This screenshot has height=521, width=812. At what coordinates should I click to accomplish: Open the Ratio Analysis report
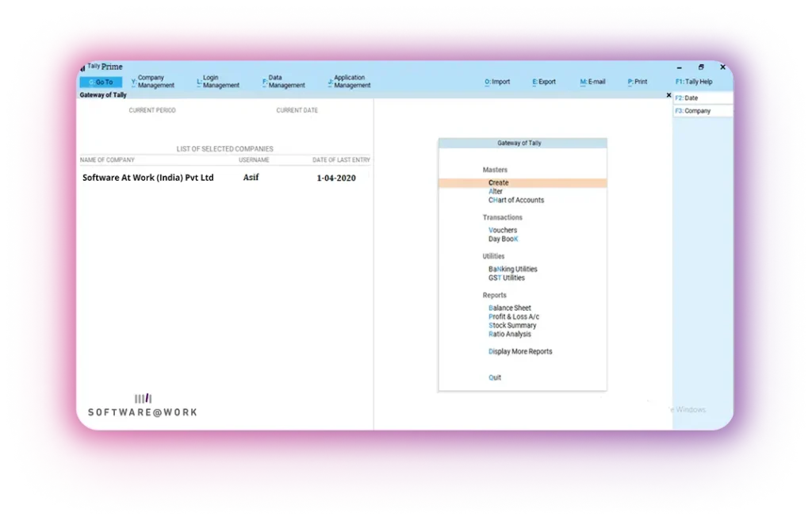(510, 335)
